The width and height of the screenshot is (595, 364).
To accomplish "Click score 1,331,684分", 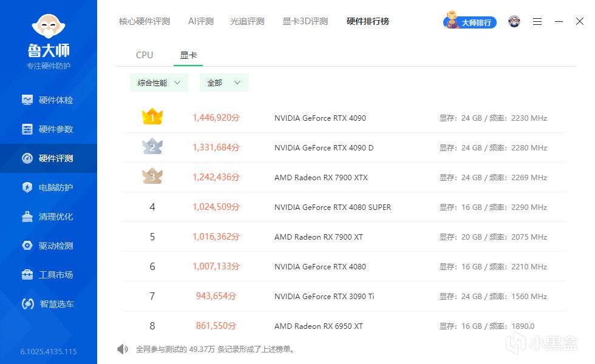I will pyautogui.click(x=216, y=147).
